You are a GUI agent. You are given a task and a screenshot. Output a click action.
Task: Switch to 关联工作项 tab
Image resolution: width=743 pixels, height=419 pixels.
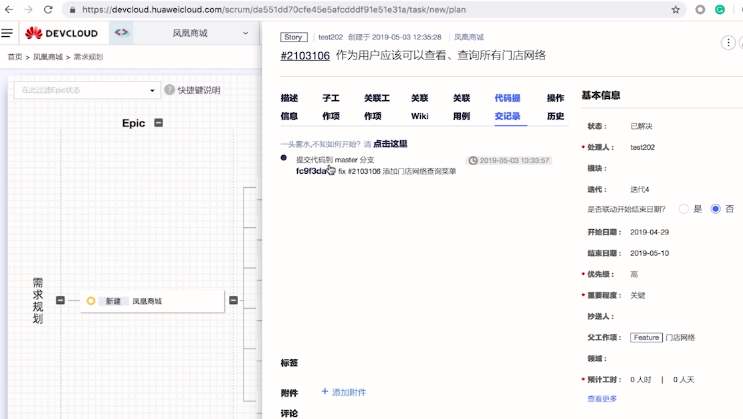pyautogui.click(x=377, y=107)
